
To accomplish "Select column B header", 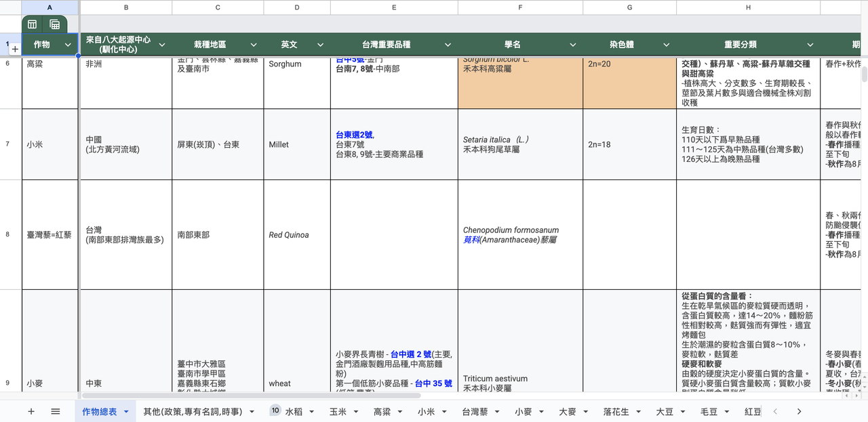I will (126, 7).
